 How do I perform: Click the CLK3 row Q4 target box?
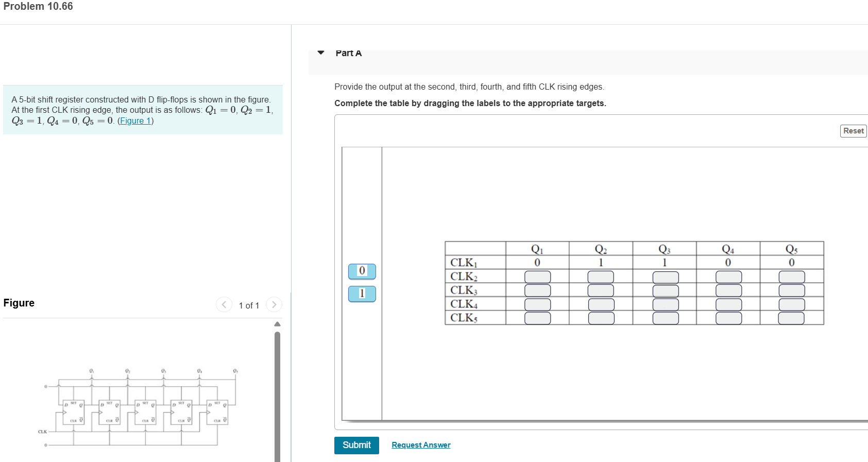728,290
